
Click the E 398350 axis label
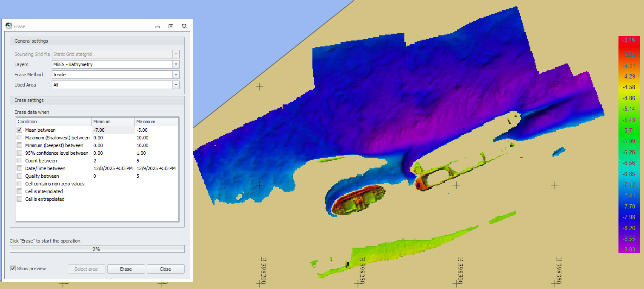click(558, 271)
